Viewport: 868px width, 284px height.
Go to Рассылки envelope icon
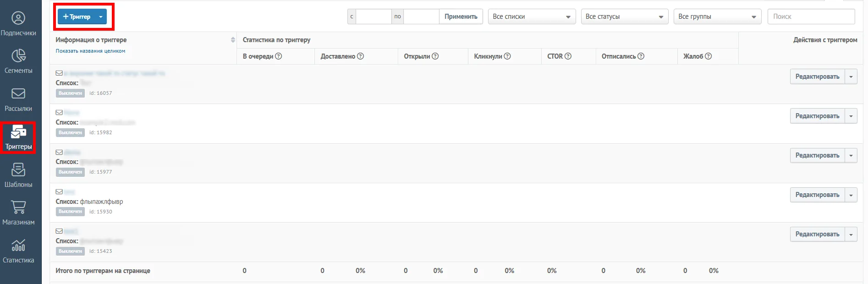click(x=18, y=93)
